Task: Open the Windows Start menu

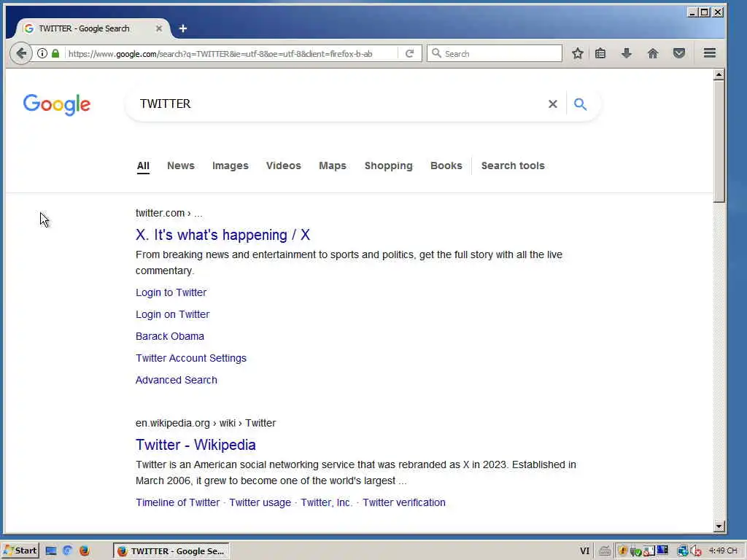Action: (x=20, y=551)
